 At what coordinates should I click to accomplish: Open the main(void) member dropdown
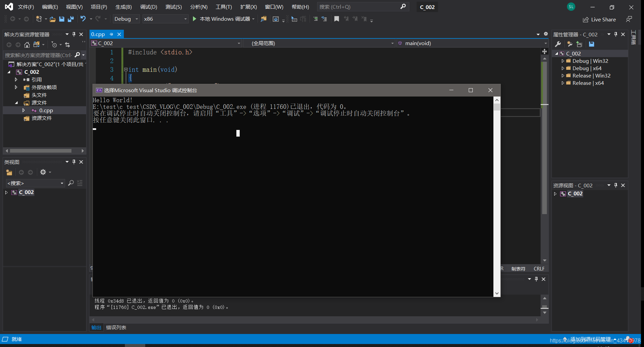point(472,43)
